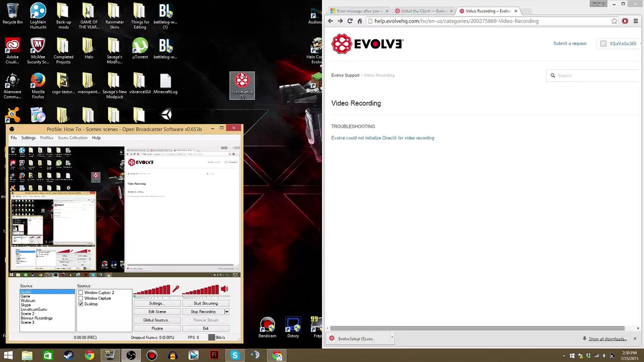Click the Exit button in OBS
Image resolution: width=644 pixels, height=362 pixels.
click(206, 329)
